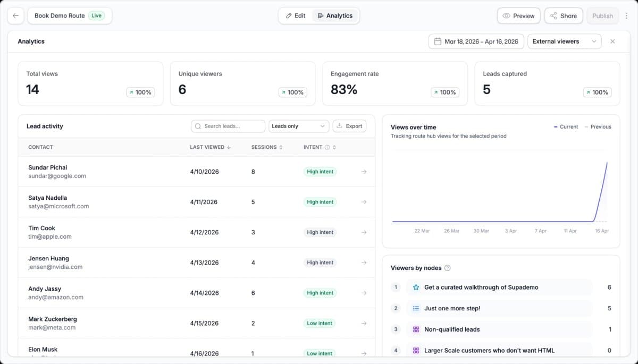
Task: Open arrow for Jensen Huang's row
Action: coord(364,263)
